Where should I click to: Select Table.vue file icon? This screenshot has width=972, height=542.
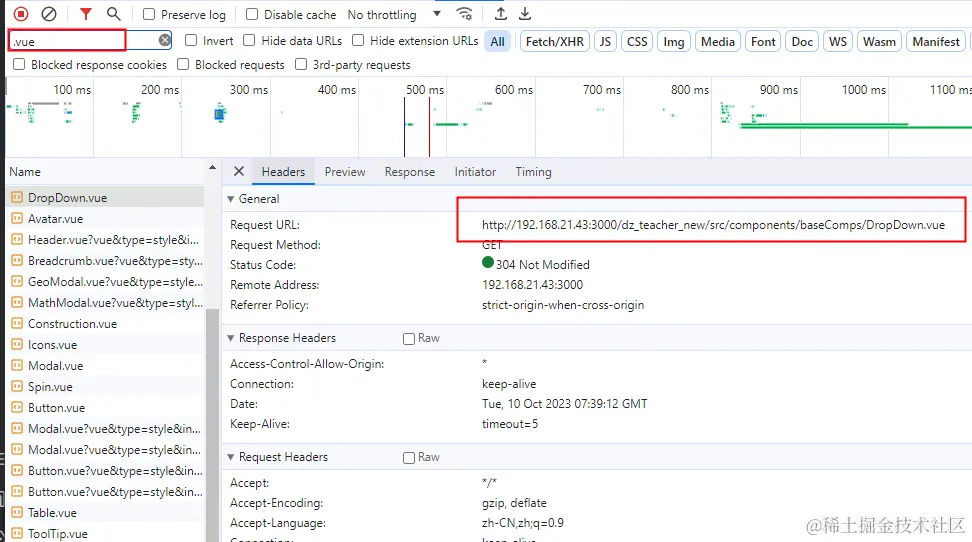pos(17,512)
